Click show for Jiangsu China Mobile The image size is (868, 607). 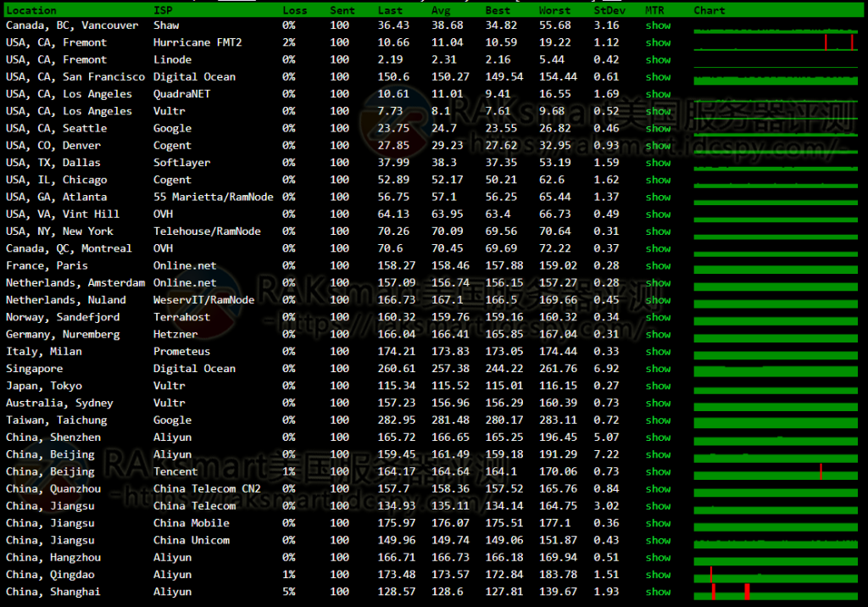(x=658, y=523)
